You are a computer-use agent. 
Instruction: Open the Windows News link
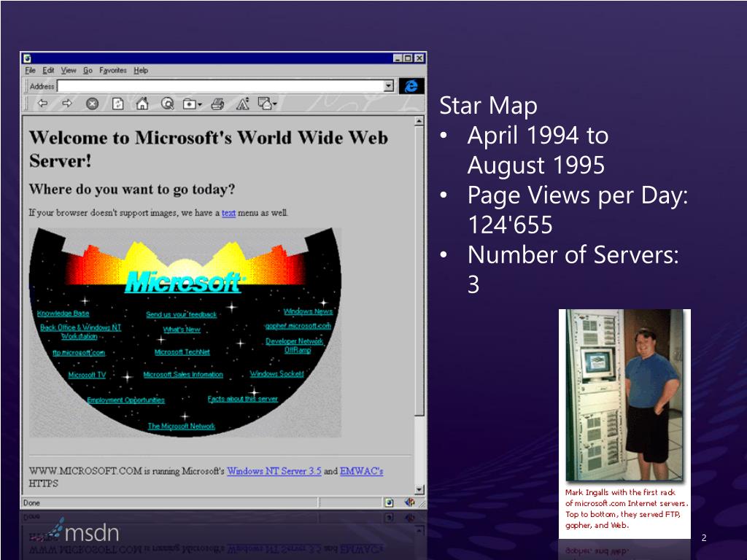pos(309,311)
